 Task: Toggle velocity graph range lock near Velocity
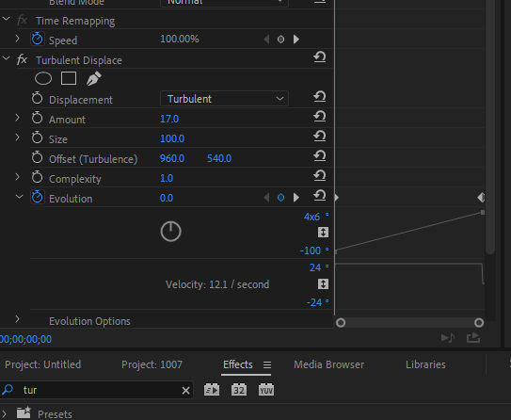click(x=323, y=283)
